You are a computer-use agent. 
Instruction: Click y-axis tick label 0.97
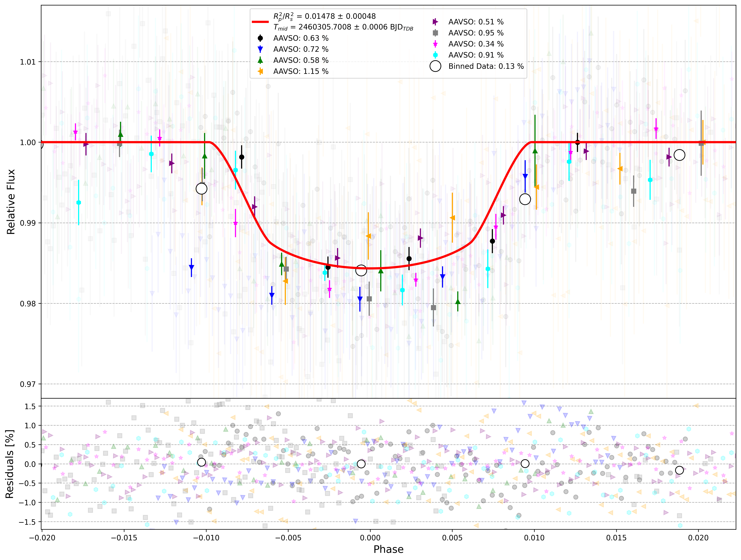pos(28,384)
